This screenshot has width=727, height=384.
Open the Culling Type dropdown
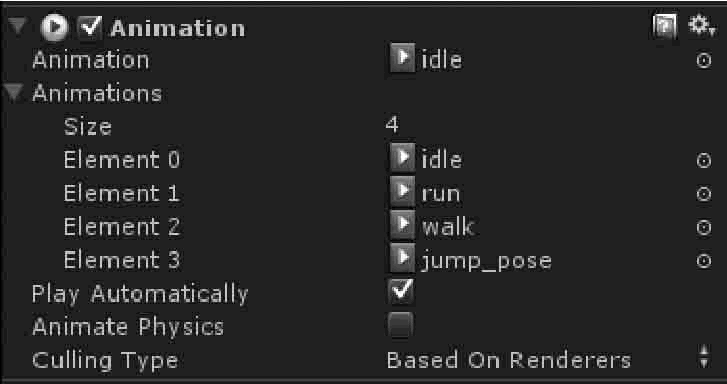(551, 360)
